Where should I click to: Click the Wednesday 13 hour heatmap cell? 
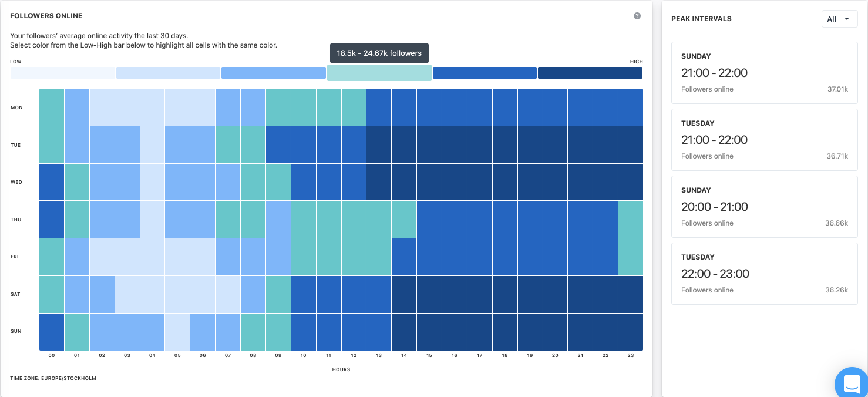379,182
